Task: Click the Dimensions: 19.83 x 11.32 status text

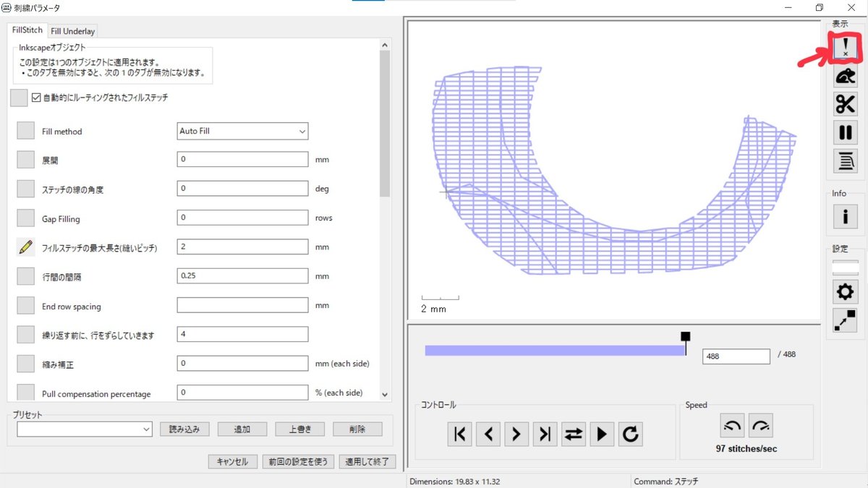Action: pos(455,481)
